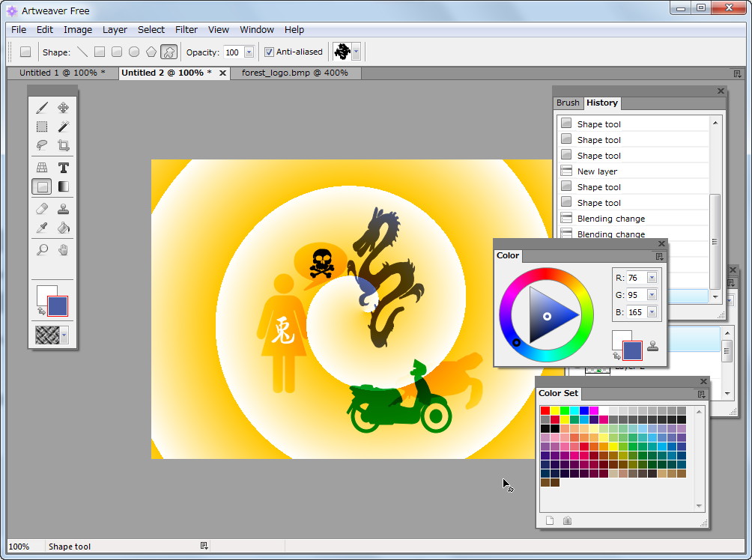Close the Color panel
This screenshot has height=560, width=752.
(x=661, y=243)
